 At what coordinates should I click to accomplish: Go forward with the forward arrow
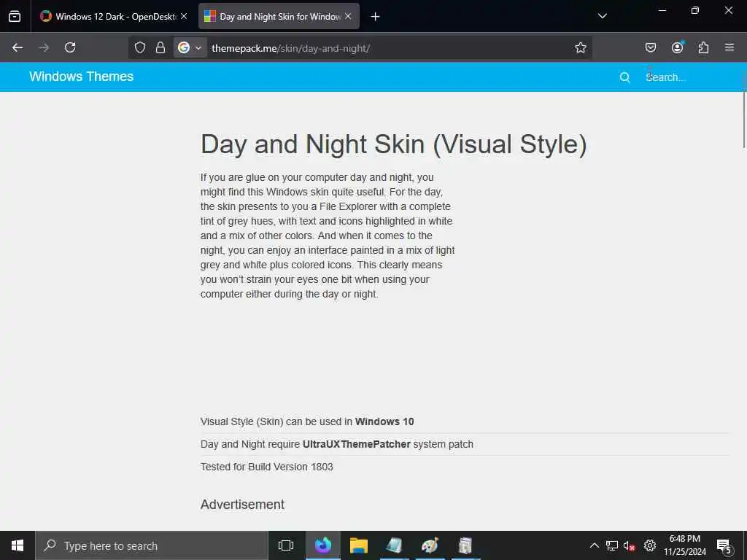(44, 47)
